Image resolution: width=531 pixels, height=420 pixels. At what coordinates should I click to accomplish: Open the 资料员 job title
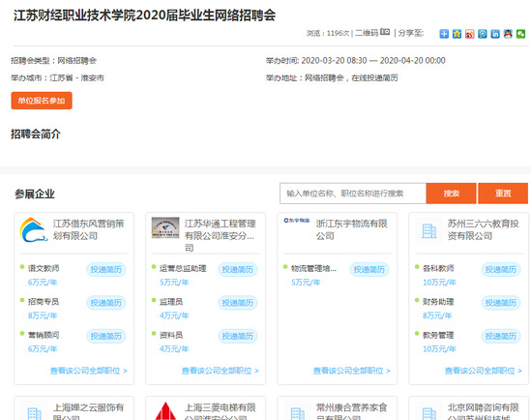pos(171,335)
